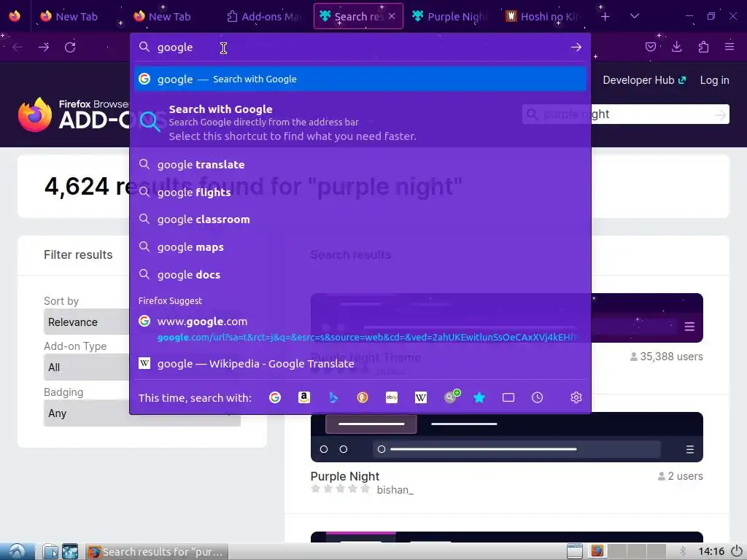The height and width of the screenshot is (560, 747).
Task: Open the LXDE start menu button
Action: 18,551
